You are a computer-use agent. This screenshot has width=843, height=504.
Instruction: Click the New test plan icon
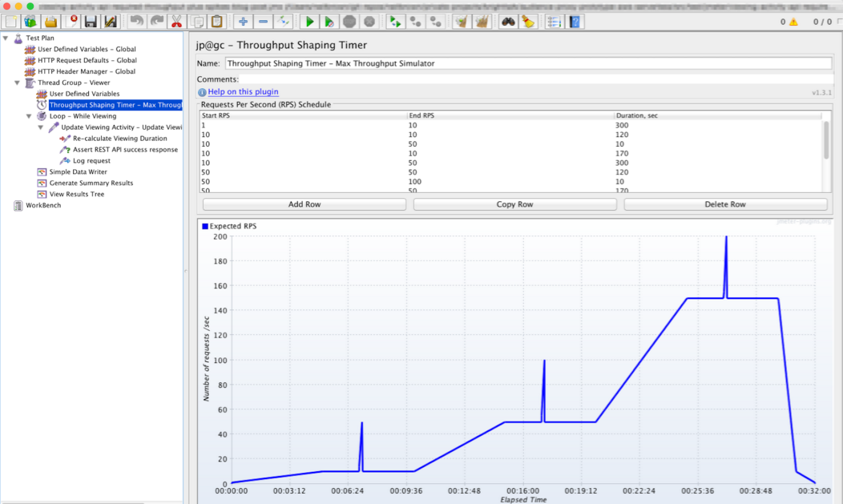pos(10,22)
